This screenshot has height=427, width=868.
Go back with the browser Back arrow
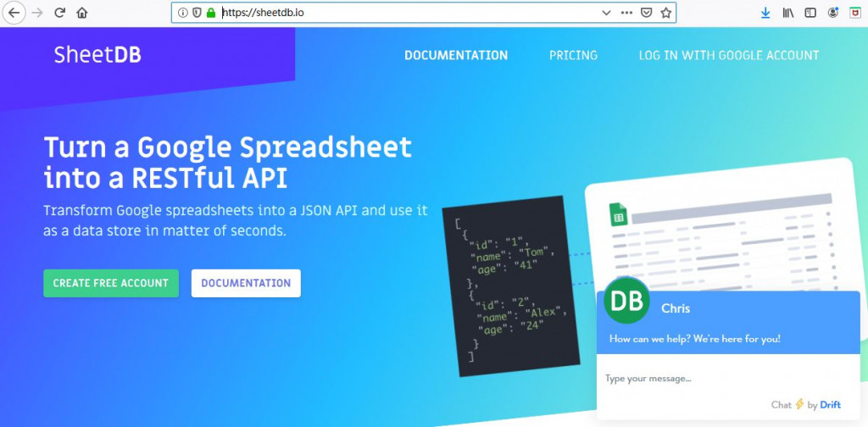(x=14, y=13)
